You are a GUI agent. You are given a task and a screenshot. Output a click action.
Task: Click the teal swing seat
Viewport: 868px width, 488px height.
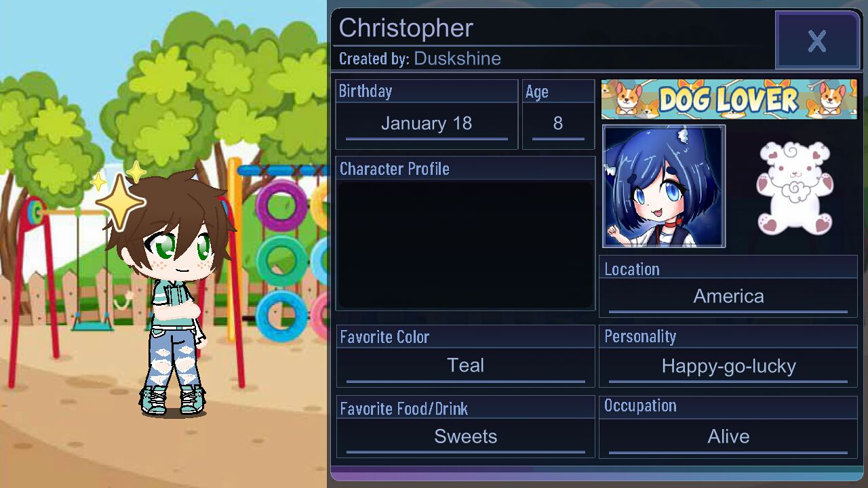(93, 324)
